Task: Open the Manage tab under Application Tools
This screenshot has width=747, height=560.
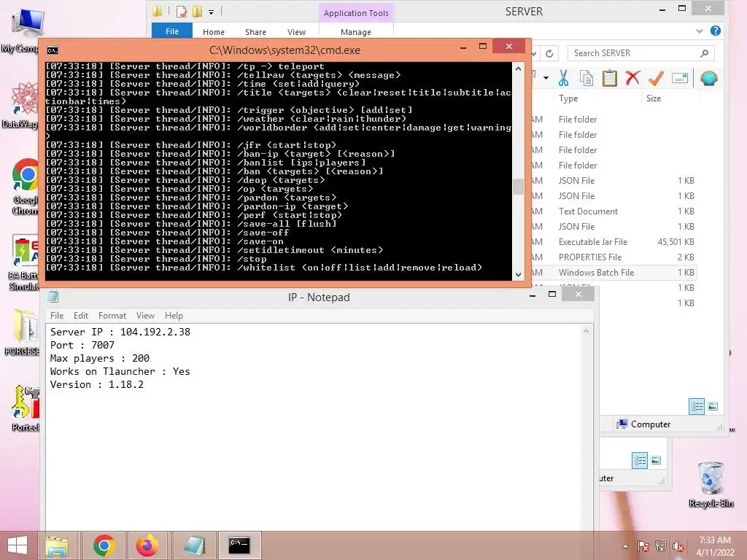Action: [356, 32]
